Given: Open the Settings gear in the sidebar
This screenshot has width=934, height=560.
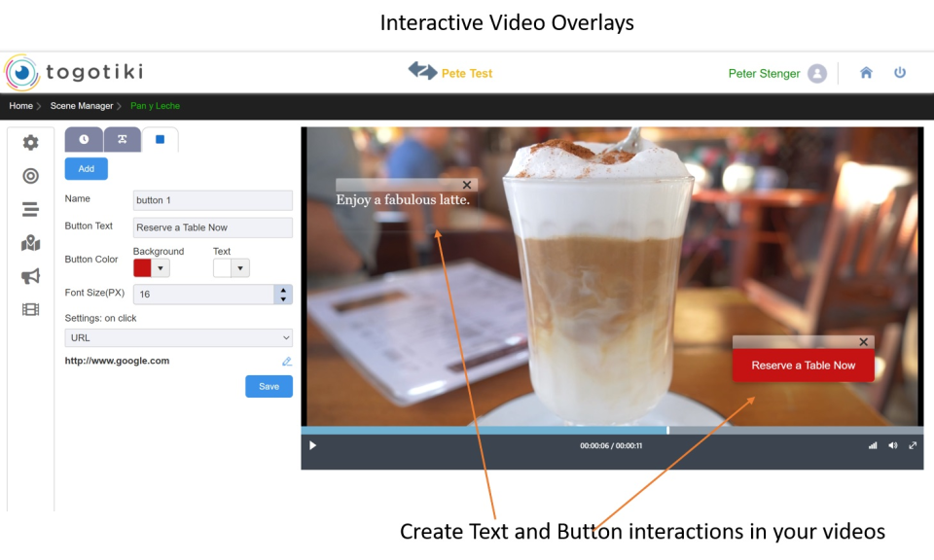Looking at the screenshot, I should 29,141.
